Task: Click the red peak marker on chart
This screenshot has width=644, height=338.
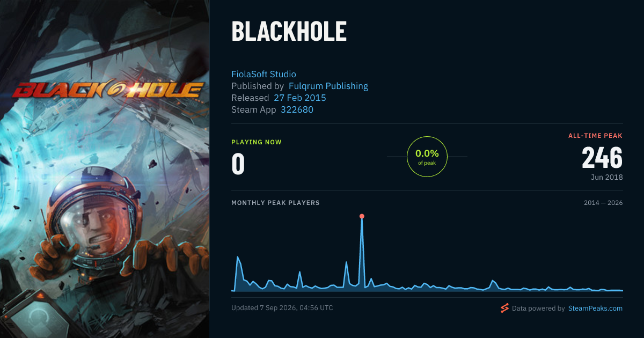Action: tap(362, 216)
